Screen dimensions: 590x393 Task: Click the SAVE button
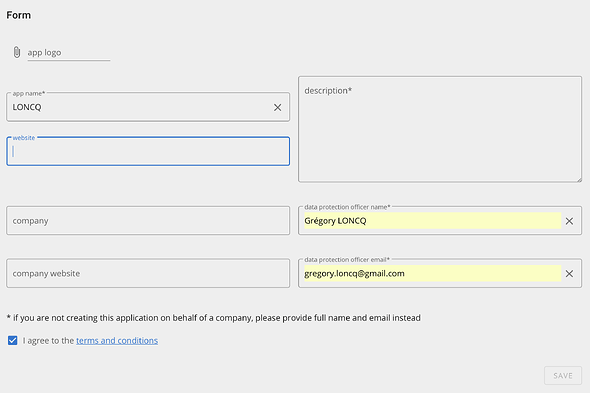[563, 376]
